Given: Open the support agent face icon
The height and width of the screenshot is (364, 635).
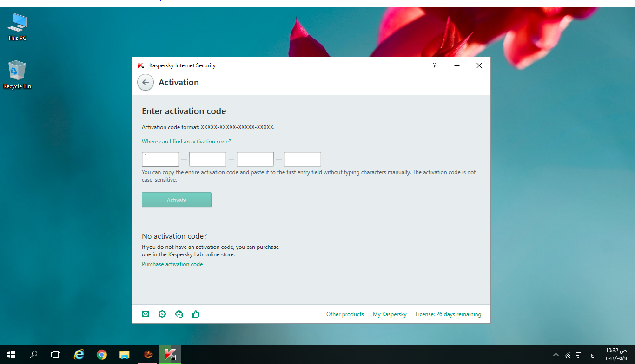Looking at the screenshot, I should point(179,314).
